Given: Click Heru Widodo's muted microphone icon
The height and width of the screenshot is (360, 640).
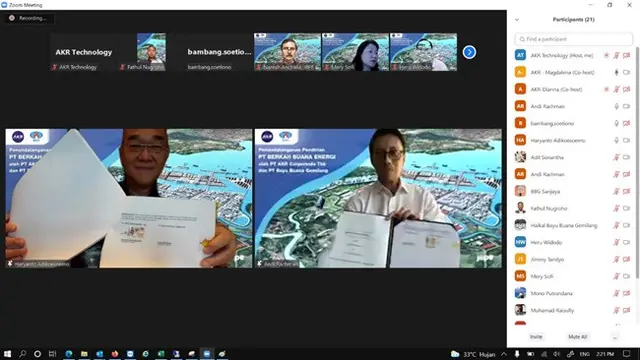Looking at the screenshot, I should [x=616, y=242].
